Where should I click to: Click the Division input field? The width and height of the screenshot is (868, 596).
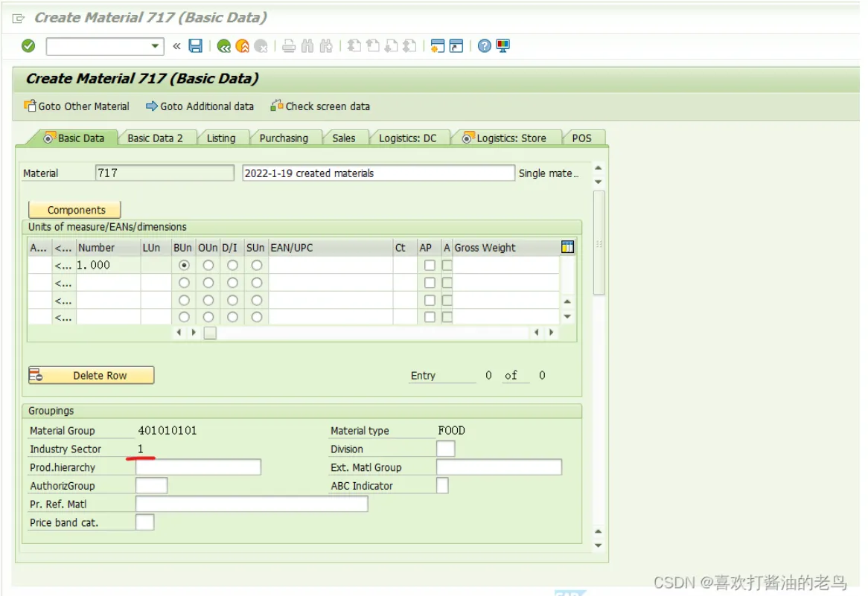click(x=446, y=449)
